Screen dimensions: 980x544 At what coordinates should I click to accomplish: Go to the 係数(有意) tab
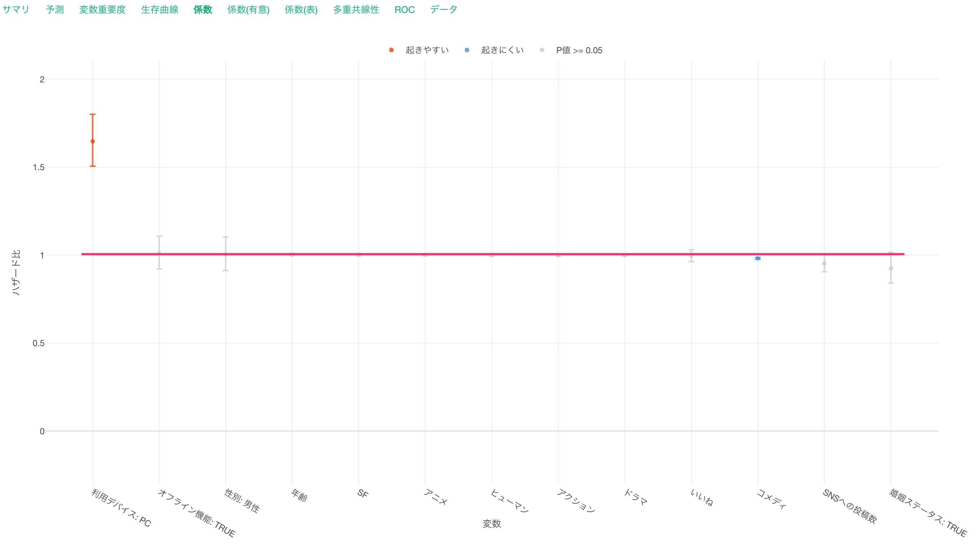249,9
